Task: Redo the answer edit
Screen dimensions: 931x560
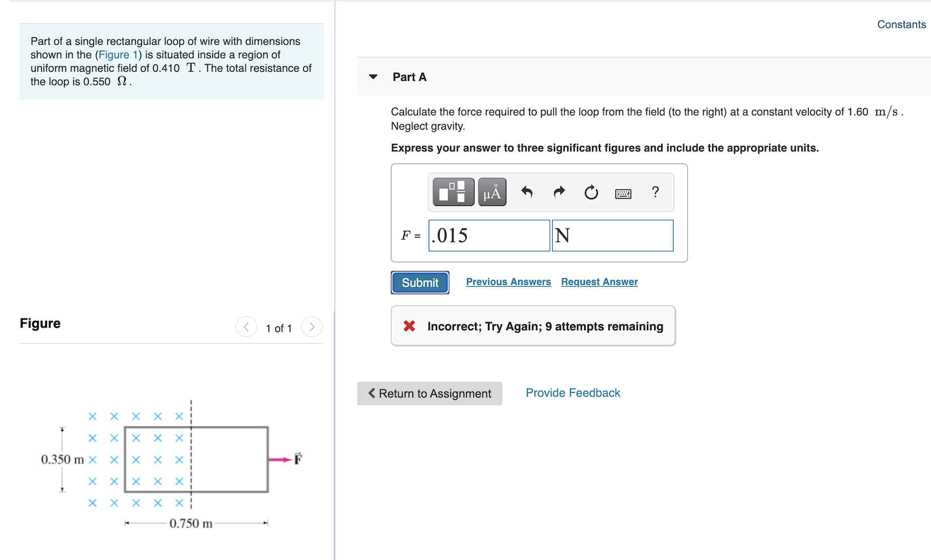Action: pyautogui.click(x=558, y=192)
